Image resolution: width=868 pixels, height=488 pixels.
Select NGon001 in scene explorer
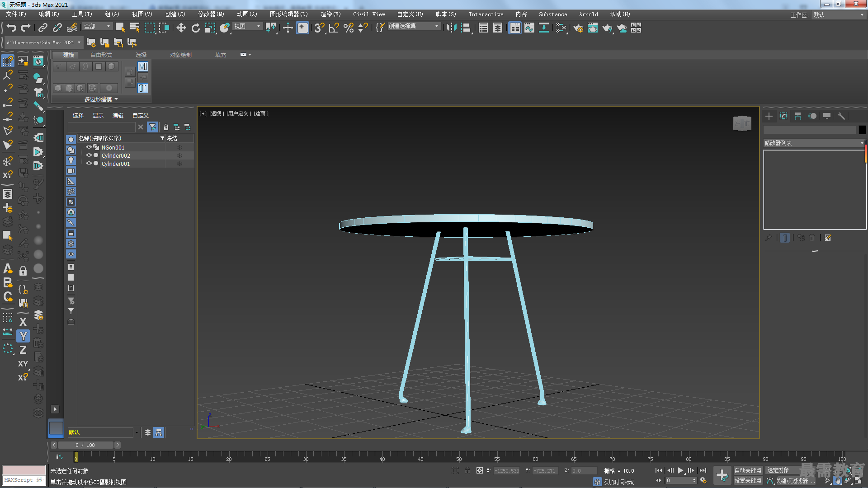(113, 147)
